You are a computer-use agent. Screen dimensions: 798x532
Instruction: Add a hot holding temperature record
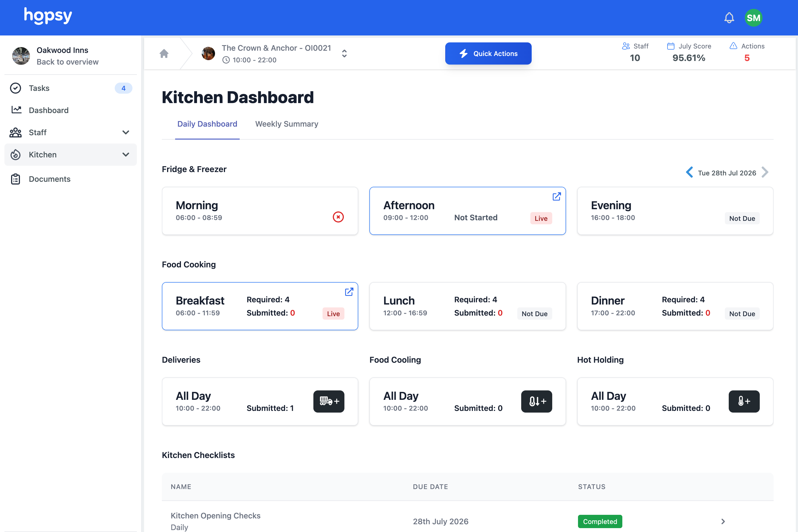coord(744,401)
